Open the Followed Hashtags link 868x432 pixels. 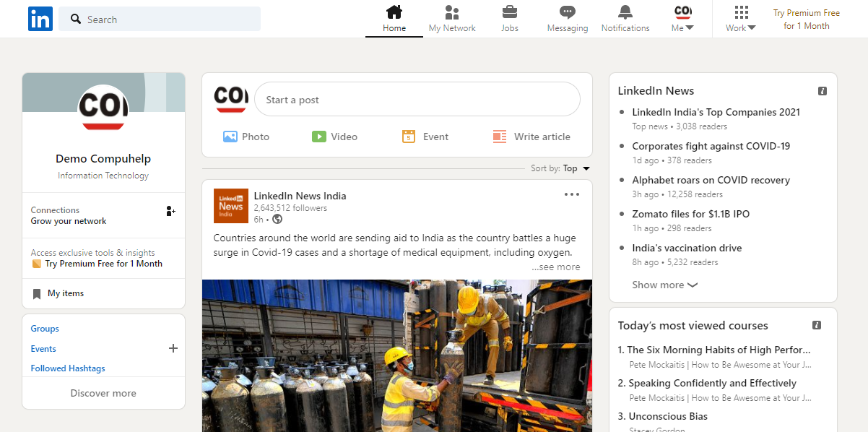(x=68, y=368)
